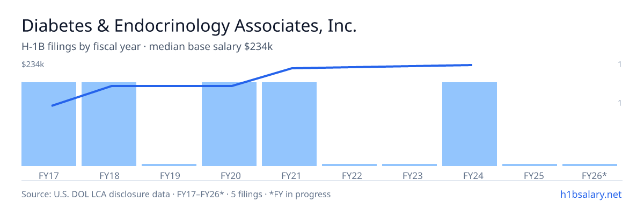Click the chart title text
The height and width of the screenshot is (215, 644).
(189, 26)
